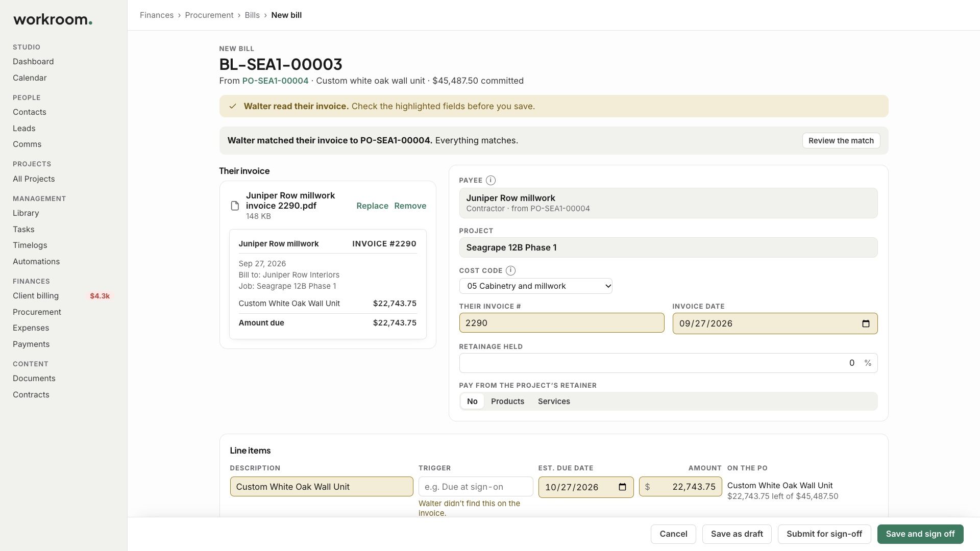
Task: Open Payments in the sidebar
Action: pos(31,344)
